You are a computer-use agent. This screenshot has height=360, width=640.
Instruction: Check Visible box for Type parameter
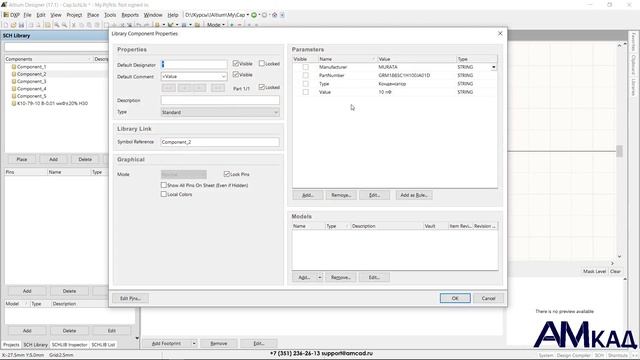pyautogui.click(x=305, y=84)
